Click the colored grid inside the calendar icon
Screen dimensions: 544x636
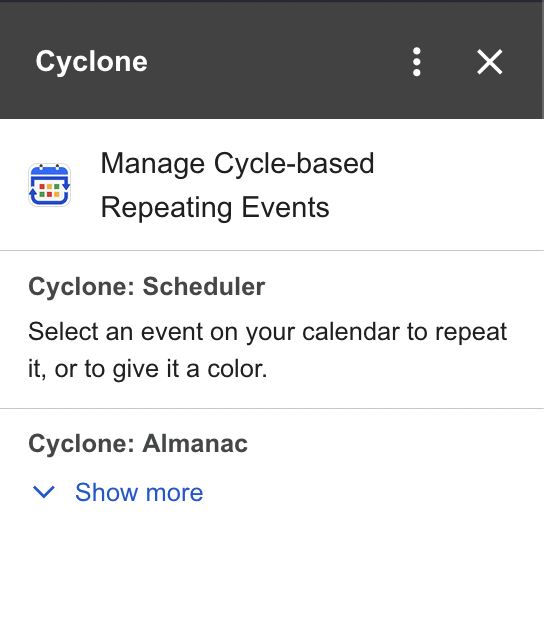(x=49, y=190)
